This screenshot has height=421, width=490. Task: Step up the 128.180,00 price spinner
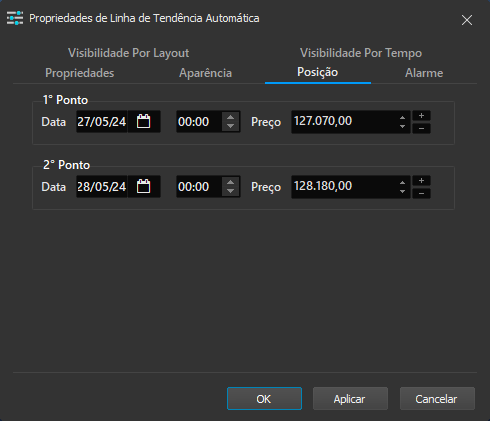[402, 183]
